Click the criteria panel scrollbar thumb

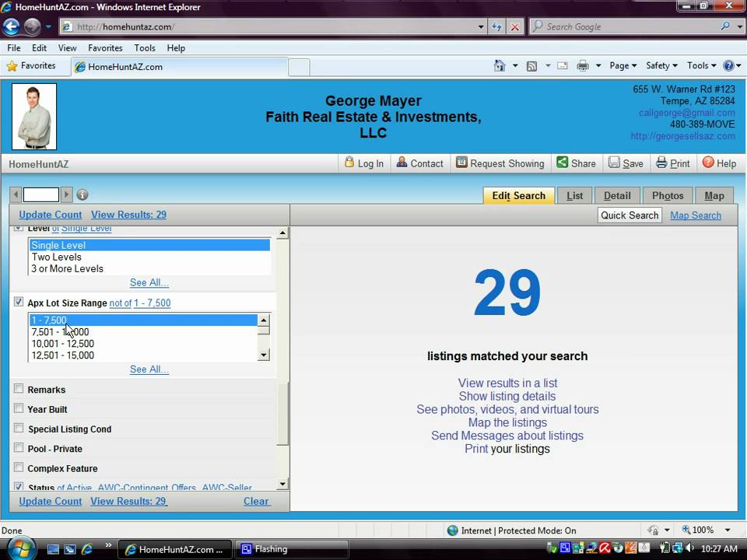coord(282,413)
